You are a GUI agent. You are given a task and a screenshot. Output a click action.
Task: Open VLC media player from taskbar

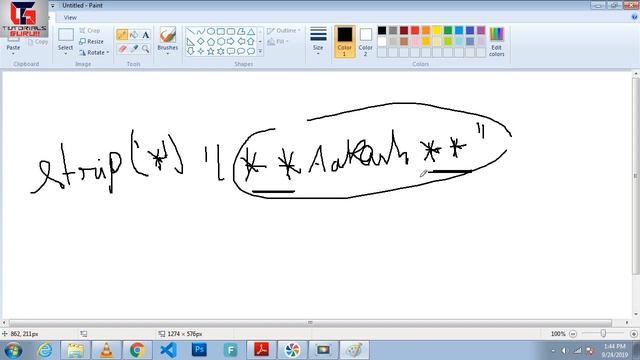tap(106, 350)
